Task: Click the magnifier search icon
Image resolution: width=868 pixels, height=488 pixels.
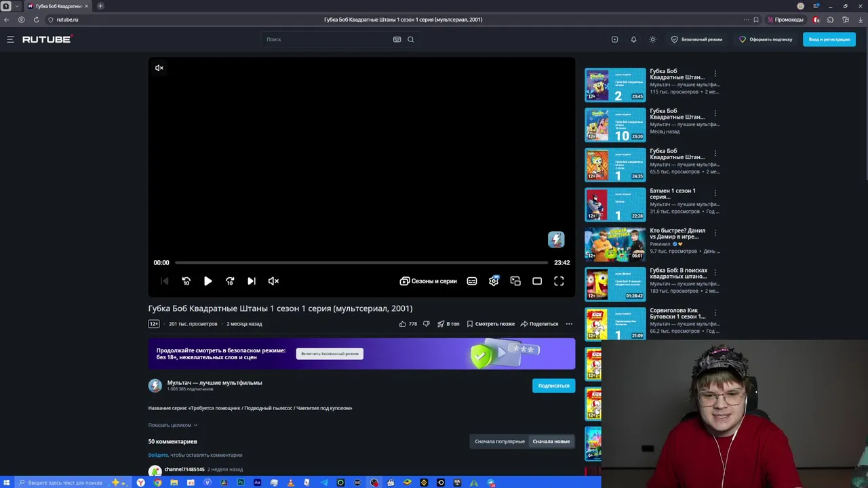Action: pos(410,39)
